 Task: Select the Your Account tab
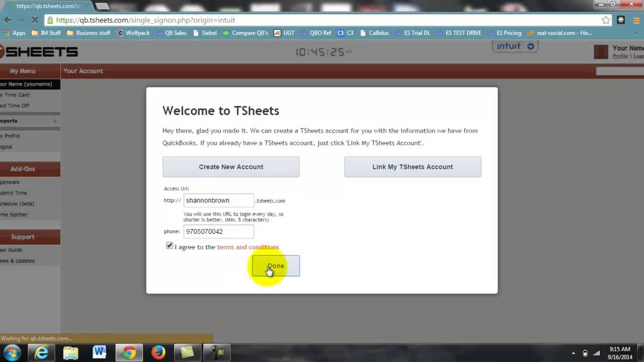(83, 71)
